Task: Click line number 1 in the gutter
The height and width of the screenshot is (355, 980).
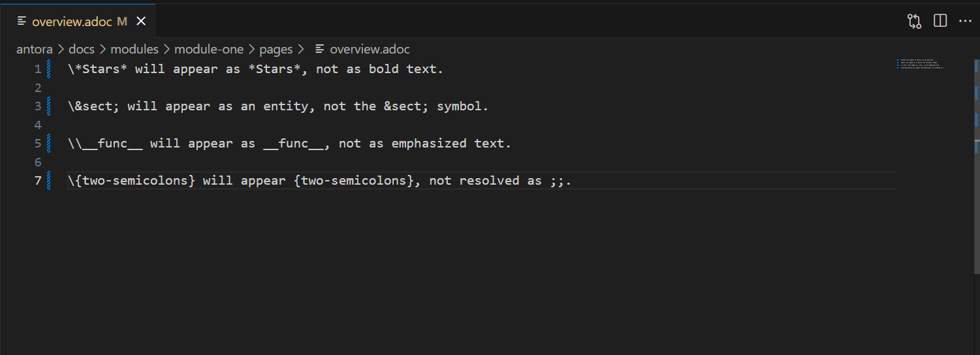Action: (37, 69)
